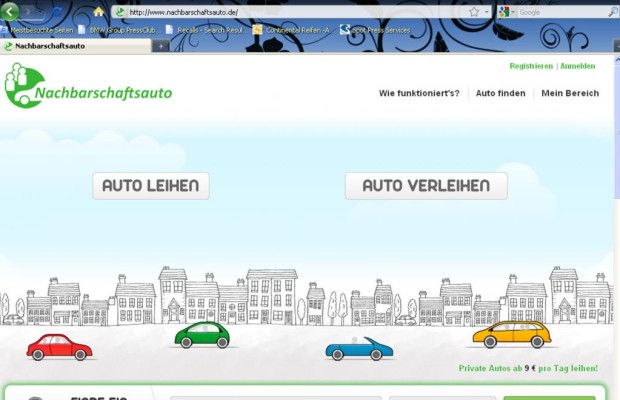Click the search magnifier icon
The image size is (620, 400).
click(613, 12)
